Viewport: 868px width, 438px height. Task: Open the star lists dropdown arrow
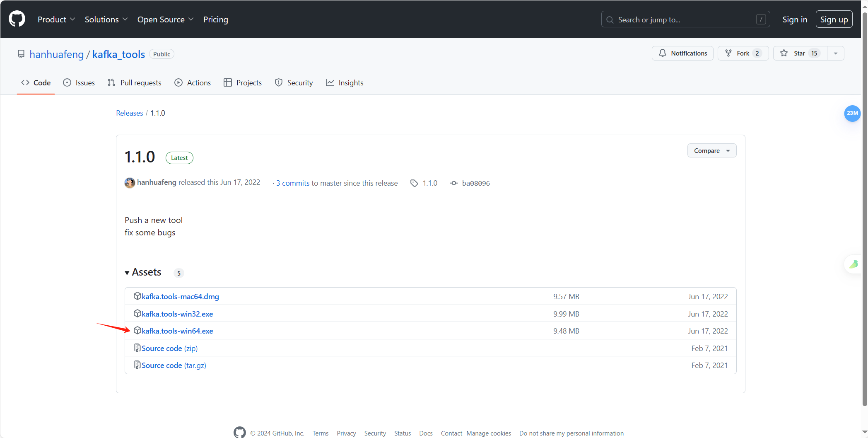(836, 53)
